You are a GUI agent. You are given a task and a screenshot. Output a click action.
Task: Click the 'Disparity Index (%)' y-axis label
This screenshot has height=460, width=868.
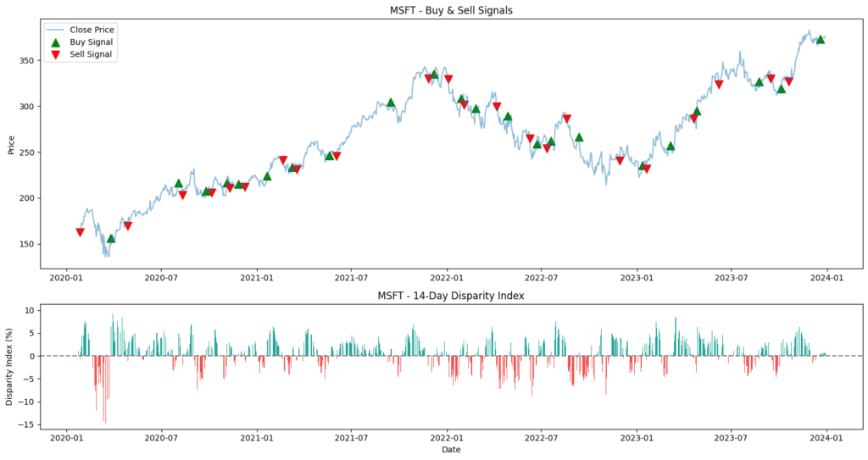[x=9, y=368]
